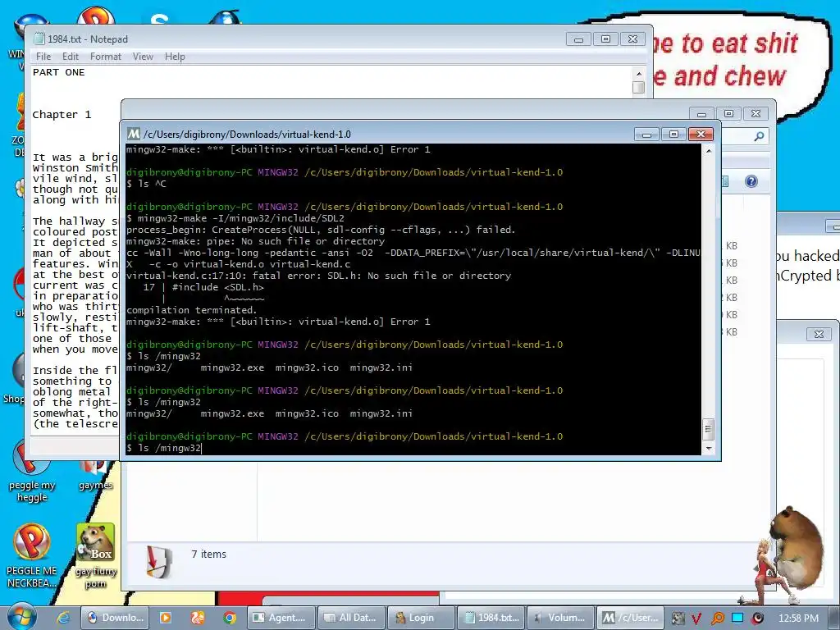Open 'PEGGLE ME NECKBEA...' desktop icon
The width and height of the screenshot is (840, 630).
coord(32,555)
